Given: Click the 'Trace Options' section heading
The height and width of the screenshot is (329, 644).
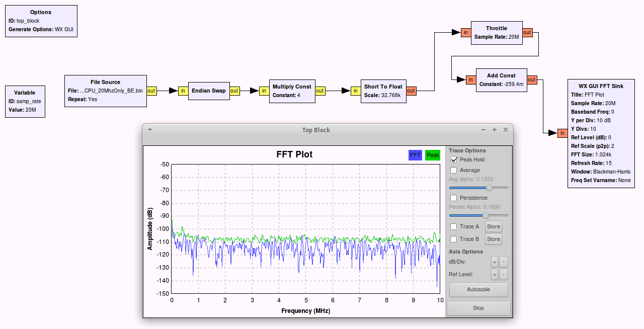Looking at the screenshot, I should (x=467, y=150).
